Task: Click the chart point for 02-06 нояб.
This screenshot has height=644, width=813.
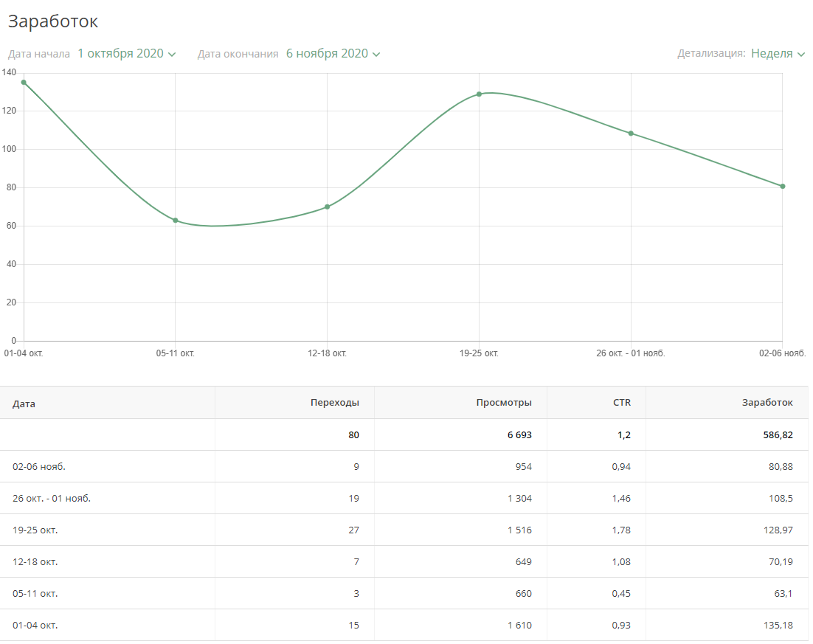Action: click(x=783, y=186)
